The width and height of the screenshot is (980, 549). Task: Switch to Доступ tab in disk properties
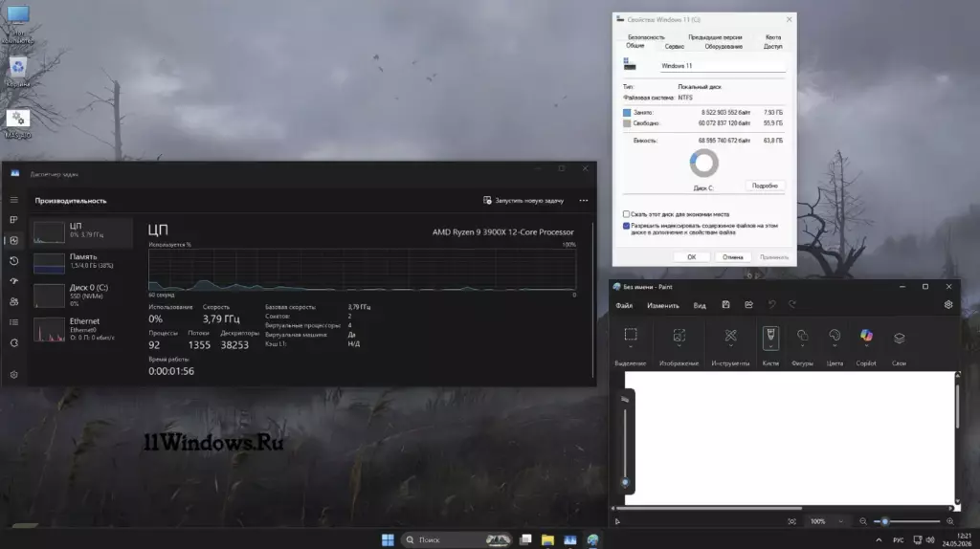(772, 46)
